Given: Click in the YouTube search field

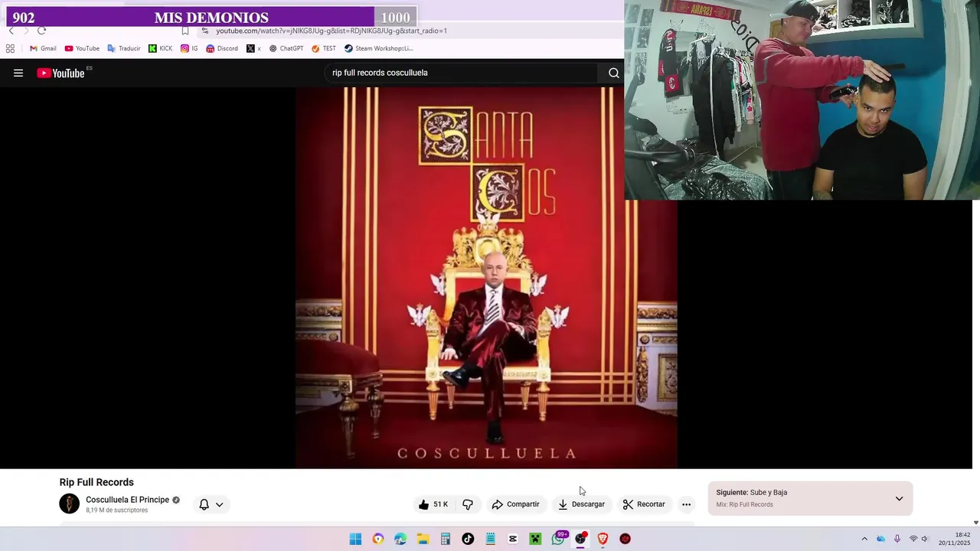Looking at the screenshot, I should click(x=462, y=73).
